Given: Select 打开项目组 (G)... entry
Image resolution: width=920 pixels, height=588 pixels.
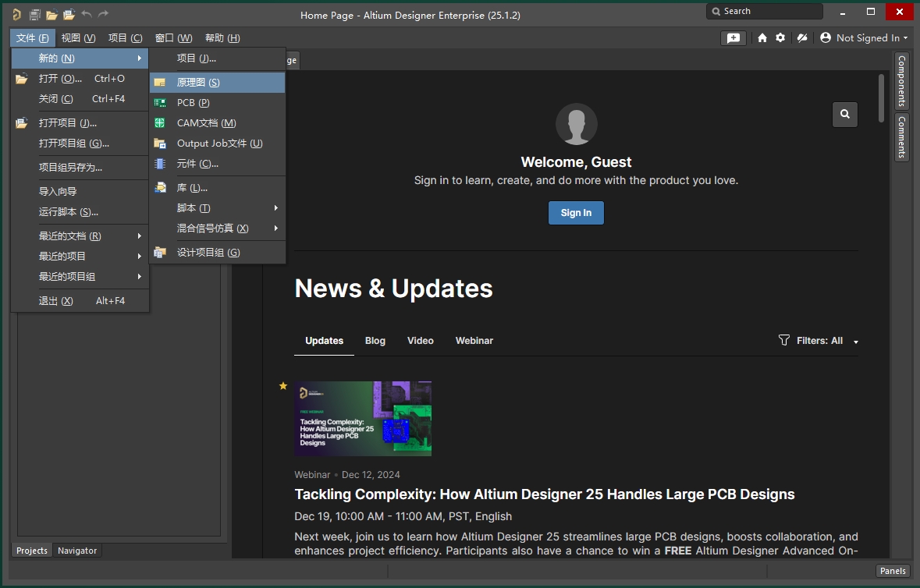Looking at the screenshot, I should click(x=80, y=143).
